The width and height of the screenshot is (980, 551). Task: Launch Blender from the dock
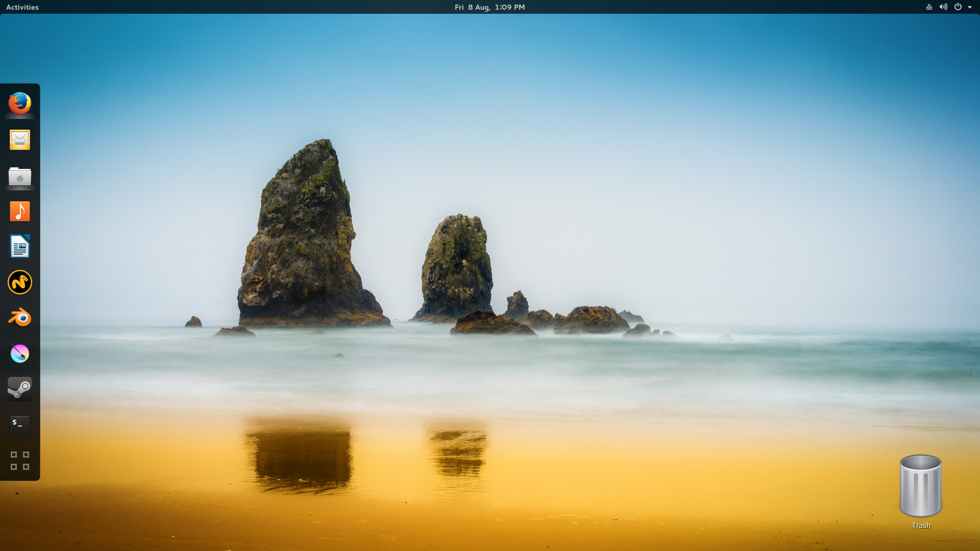(20, 318)
